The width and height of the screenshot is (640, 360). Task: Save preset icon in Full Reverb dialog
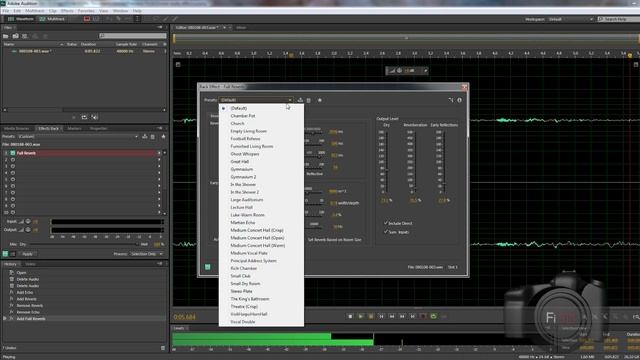click(x=300, y=100)
